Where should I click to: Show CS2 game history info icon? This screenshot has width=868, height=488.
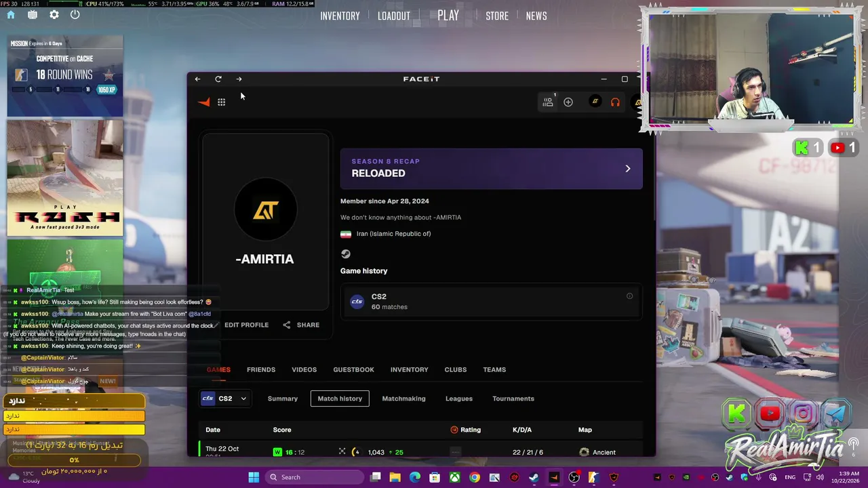(629, 296)
